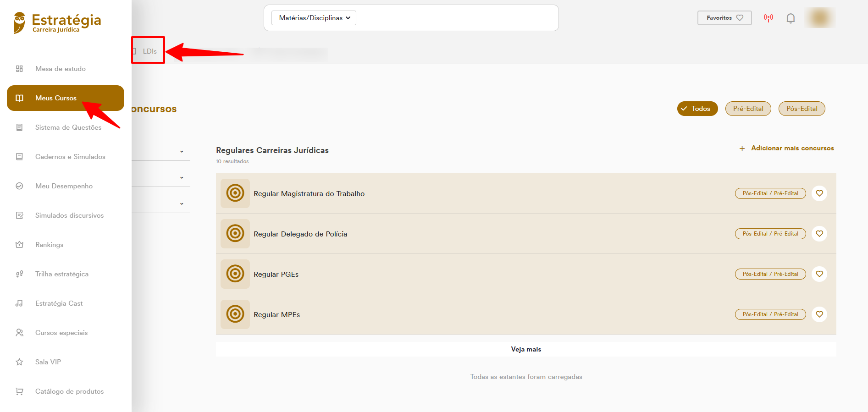Open Regular PGEs course
This screenshot has height=412, width=868.
tap(526, 274)
